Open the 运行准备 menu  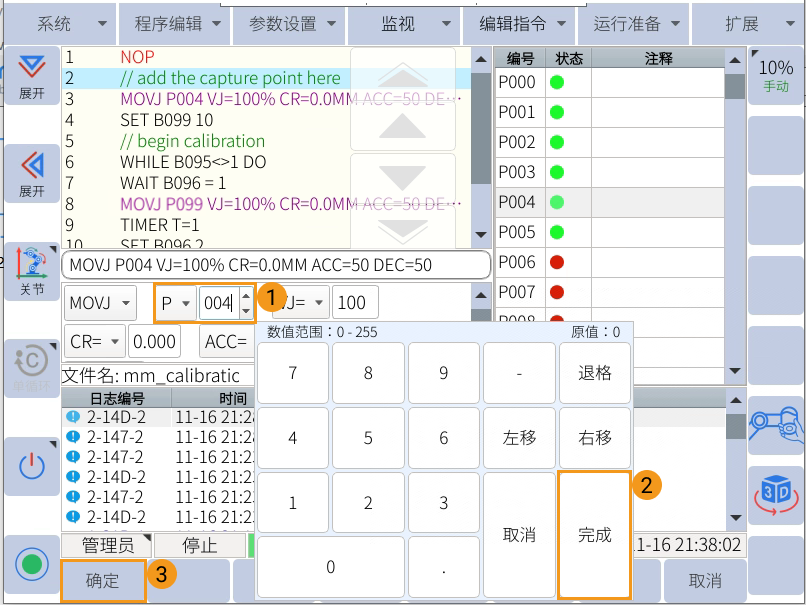point(633,24)
